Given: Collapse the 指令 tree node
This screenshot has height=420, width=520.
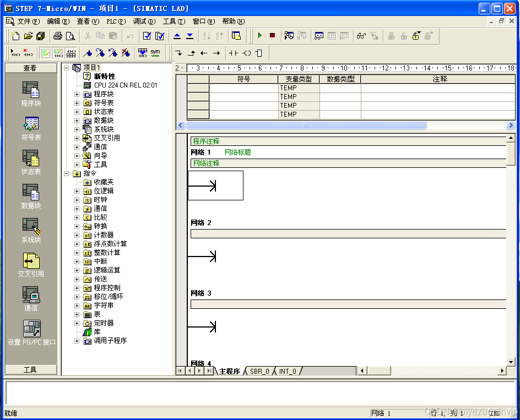Looking at the screenshot, I should pyautogui.click(x=66, y=173).
